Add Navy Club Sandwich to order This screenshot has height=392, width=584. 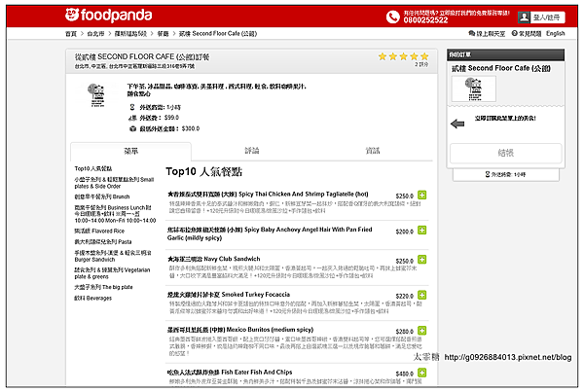(x=422, y=259)
